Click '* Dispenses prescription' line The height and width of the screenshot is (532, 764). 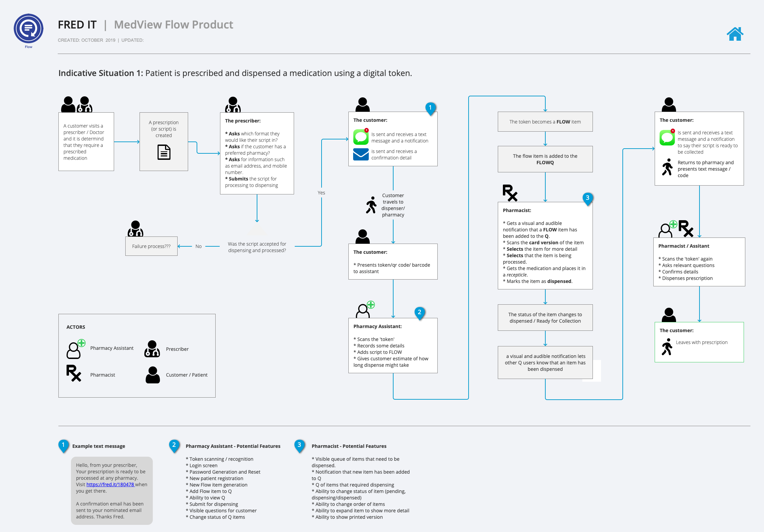[x=686, y=278]
